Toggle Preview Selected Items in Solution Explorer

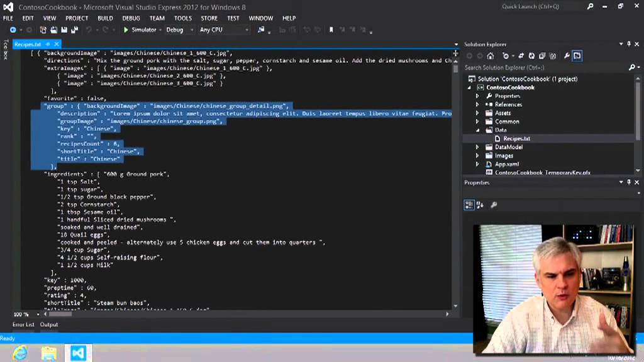577,56
